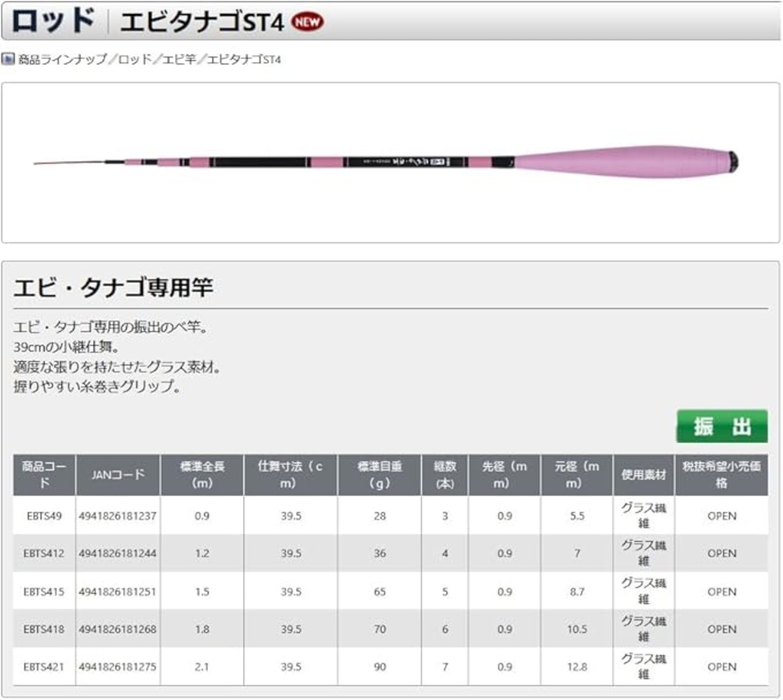Click JAN code 4941826181251
Viewport: 783px width, 700px height.
coord(117,592)
